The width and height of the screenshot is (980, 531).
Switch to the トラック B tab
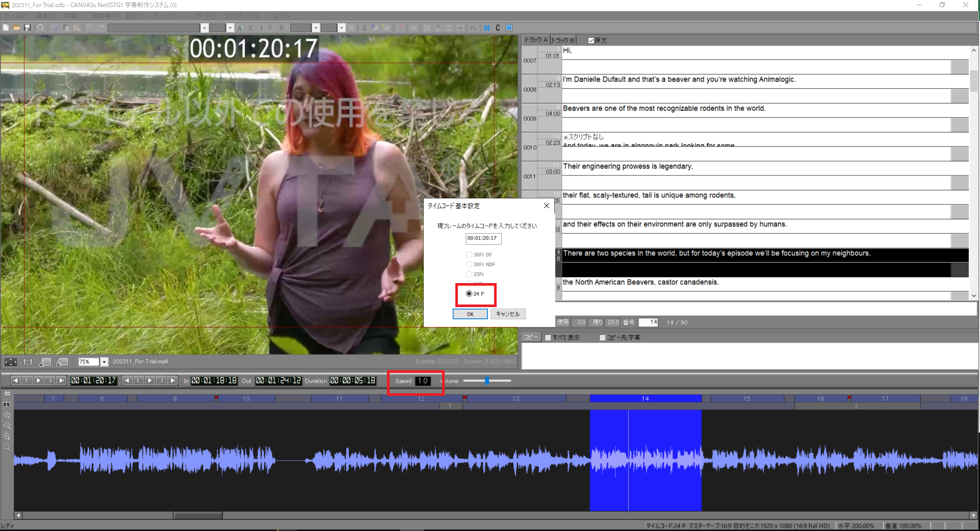click(563, 40)
